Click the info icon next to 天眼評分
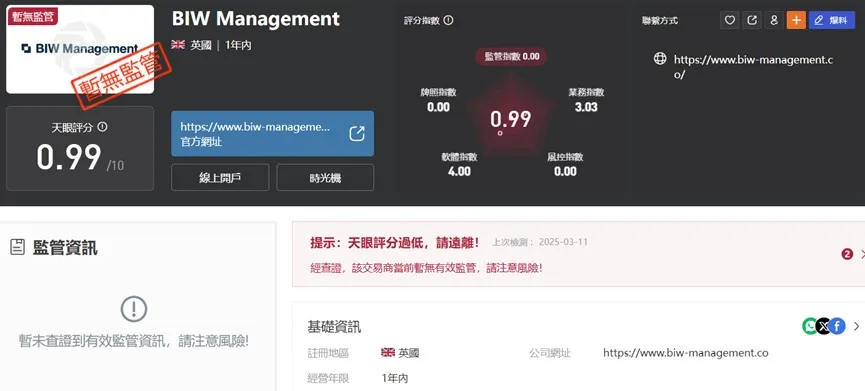This screenshot has width=865, height=391. click(x=102, y=127)
